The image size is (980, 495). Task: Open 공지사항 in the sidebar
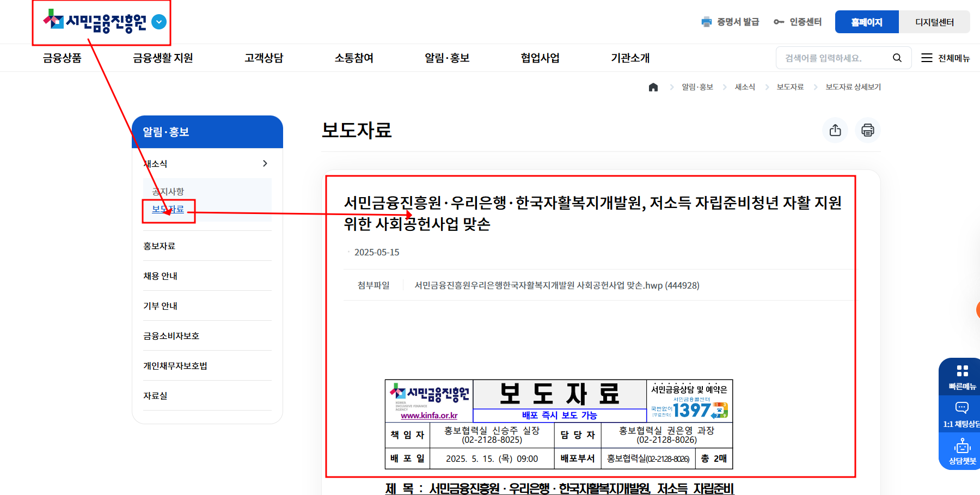168,192
